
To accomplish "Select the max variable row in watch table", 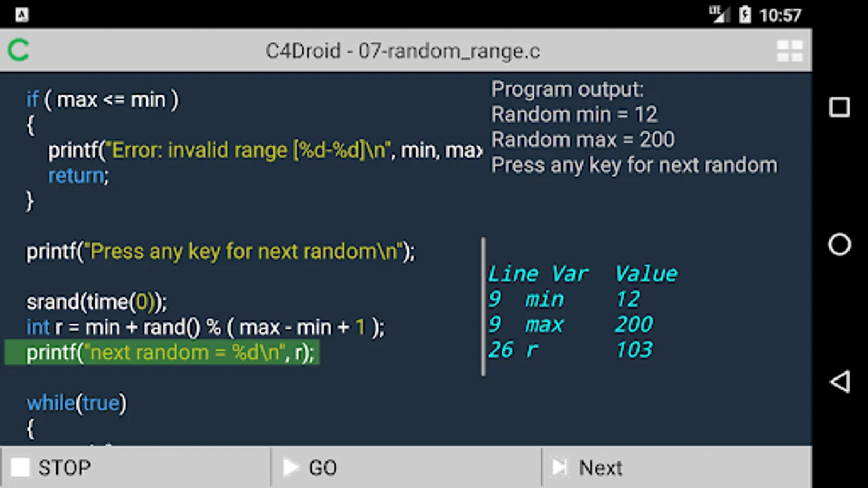I will 571,325.
